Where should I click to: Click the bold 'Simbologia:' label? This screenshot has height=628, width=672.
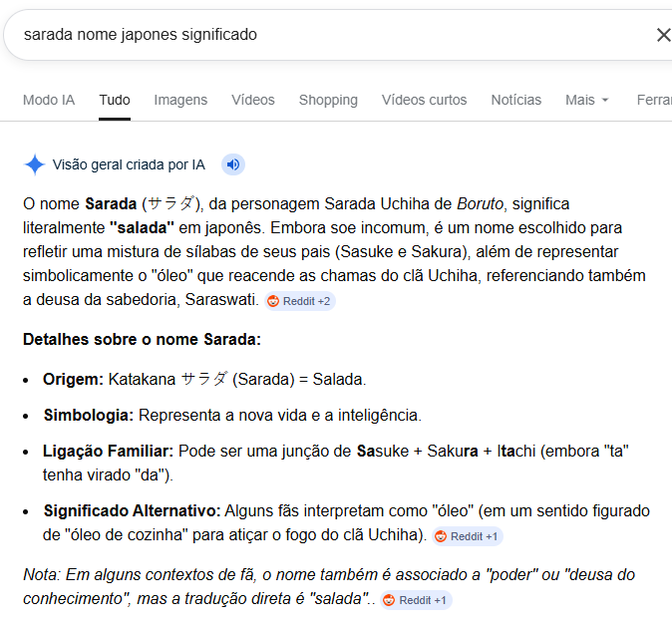pos(89,416)
